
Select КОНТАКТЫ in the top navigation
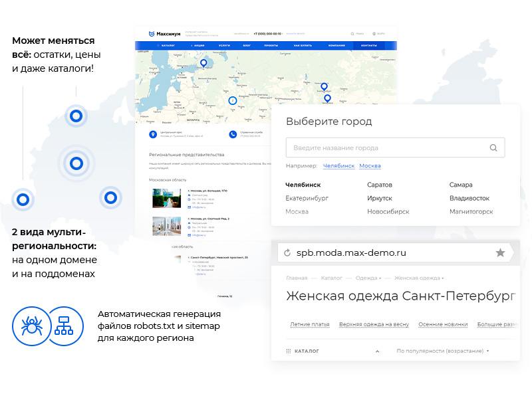pos(368,45)
